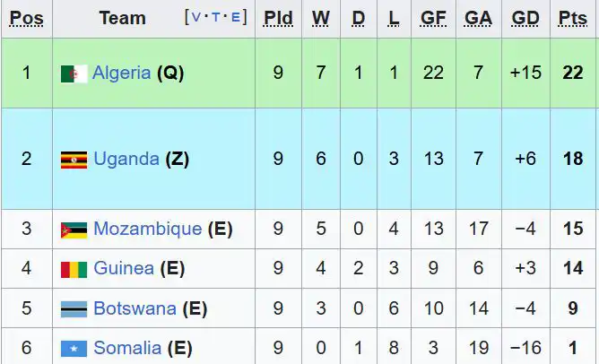
Task: Click the Pos column header
Action: pyautogui.click(x=26, y=18)
